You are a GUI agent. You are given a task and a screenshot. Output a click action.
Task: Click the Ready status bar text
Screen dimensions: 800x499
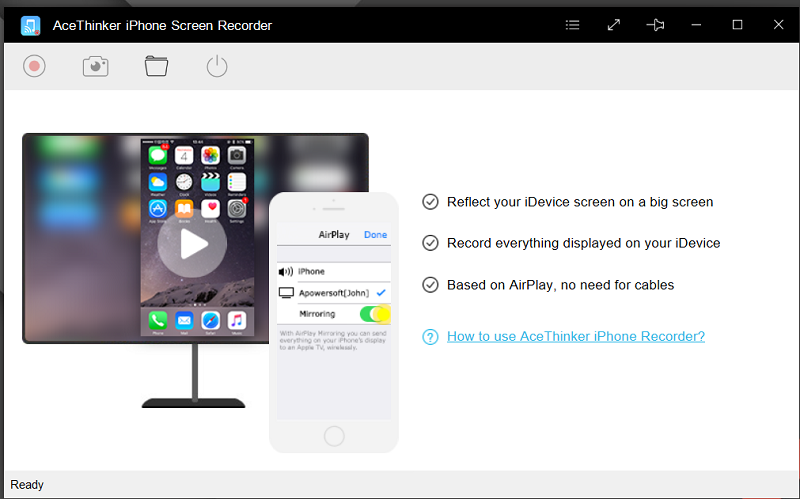tap(27, 485)
